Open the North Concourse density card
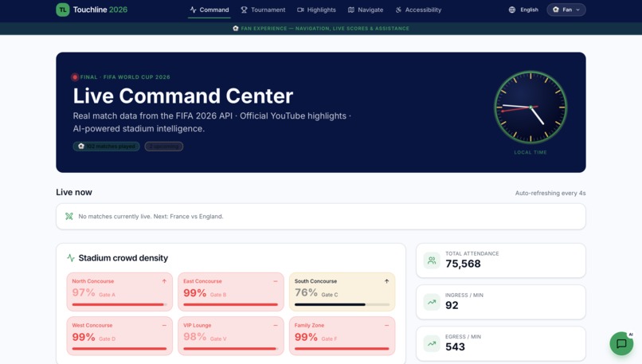The width and height of the screenshot is (642, 364). pos(119,292)
